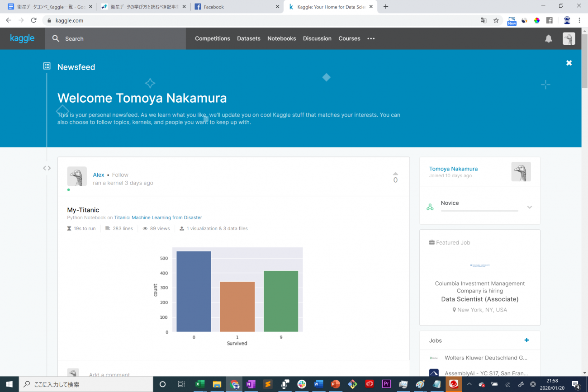This screenshot has width=588, height=392.
Task: Click the Survived count chart thumbnail
Action: coord(228,297)
